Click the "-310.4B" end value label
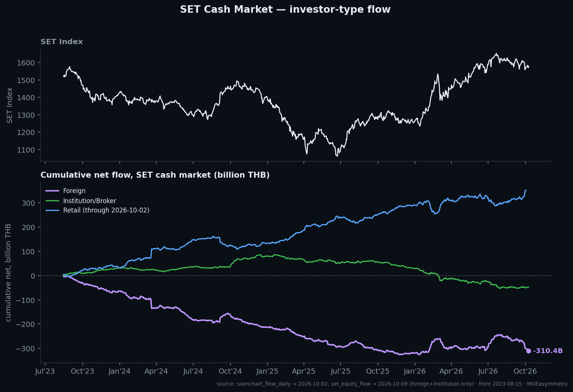Viewport: 573px width, 392px height. coord(548,351)
